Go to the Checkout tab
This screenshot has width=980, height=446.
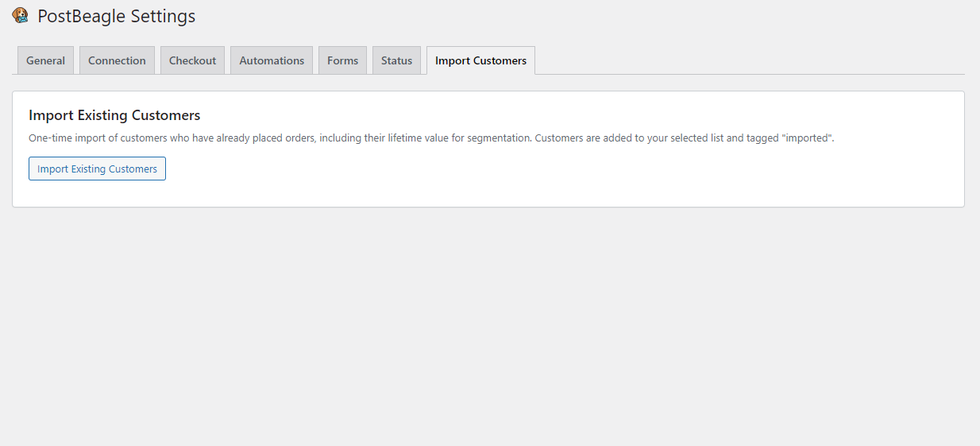[192, 60]
